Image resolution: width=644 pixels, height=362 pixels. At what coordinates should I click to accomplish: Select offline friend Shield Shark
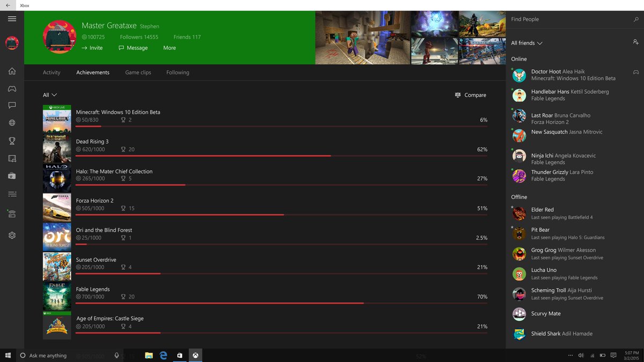[x=575, y=334]
